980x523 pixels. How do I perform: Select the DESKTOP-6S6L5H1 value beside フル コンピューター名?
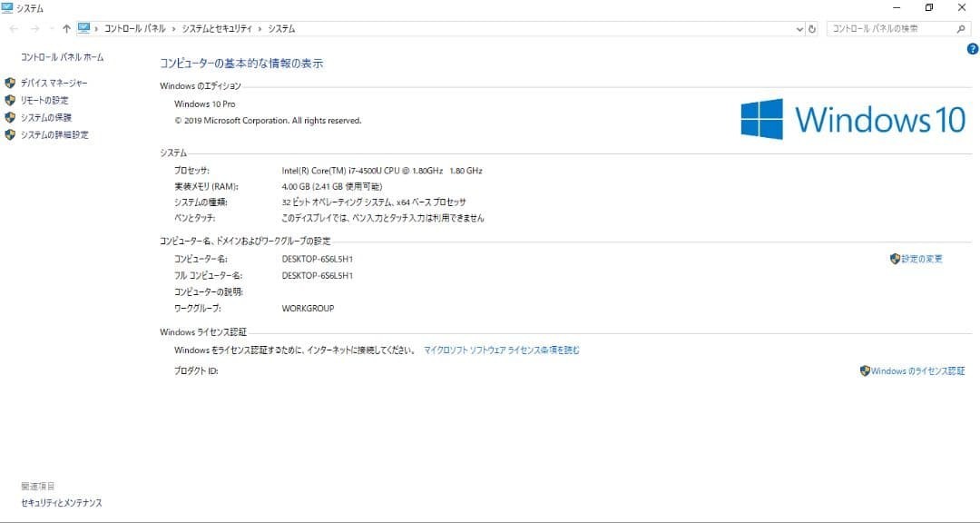click(x=318, y=275)
